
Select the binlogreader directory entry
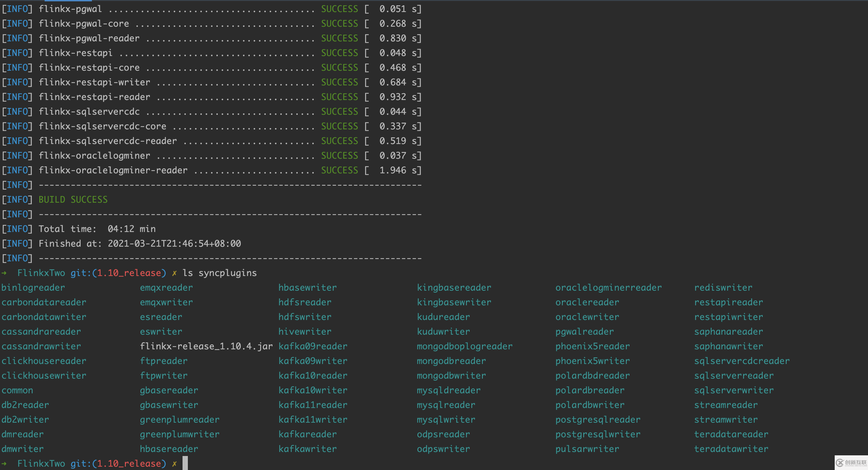coord(33,288)
